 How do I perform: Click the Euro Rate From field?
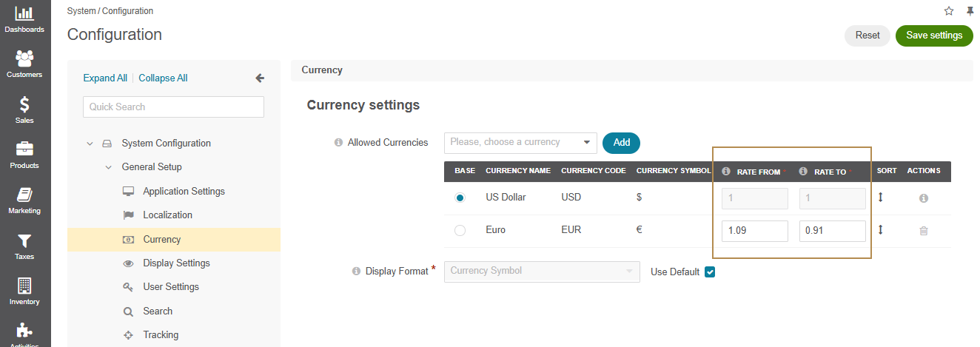click(755, 231)
